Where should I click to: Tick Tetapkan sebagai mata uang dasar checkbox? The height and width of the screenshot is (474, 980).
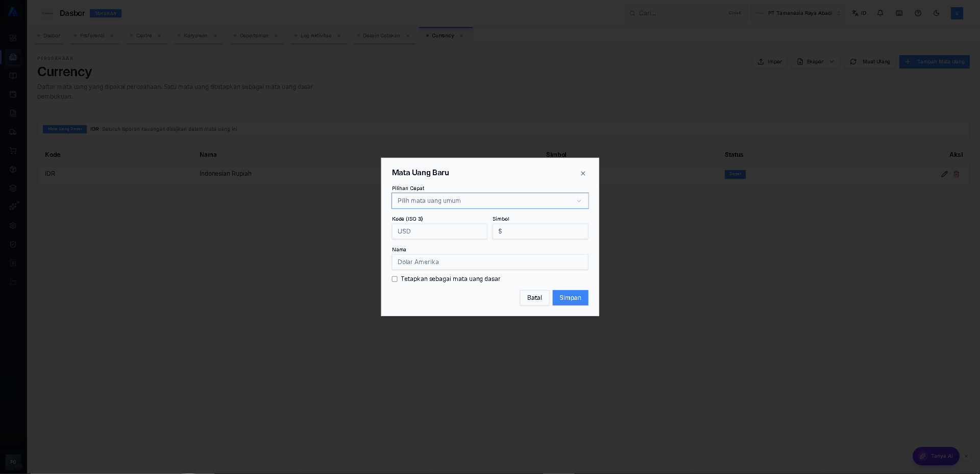click(x=395, y=279)
